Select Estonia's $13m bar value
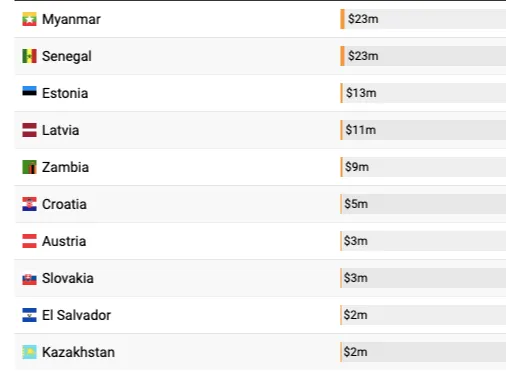 pos(361,93)
